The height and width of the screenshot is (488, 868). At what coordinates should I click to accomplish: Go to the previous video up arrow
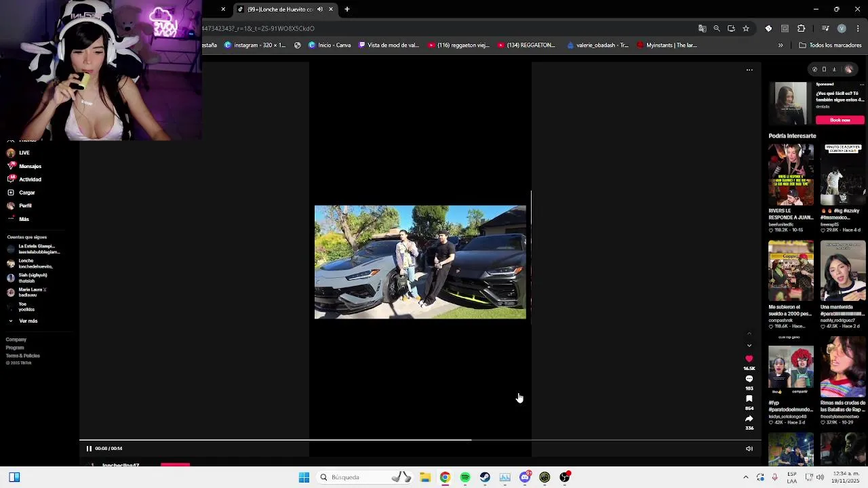[749, 334]
